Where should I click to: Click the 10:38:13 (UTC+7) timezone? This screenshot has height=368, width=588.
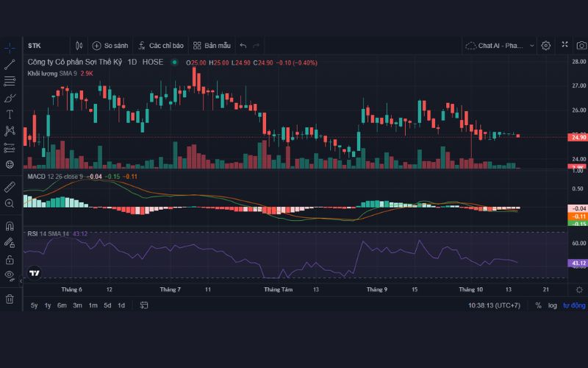tap(494, 305)
